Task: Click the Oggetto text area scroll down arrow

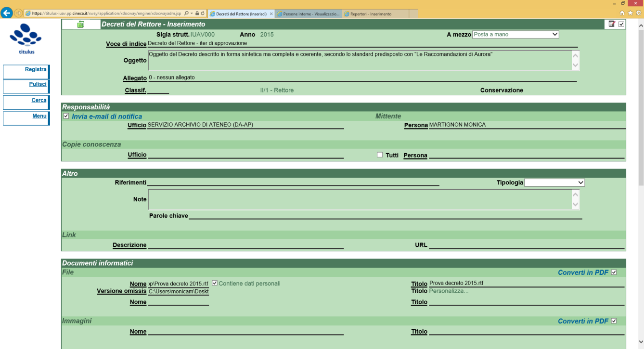Action: [x=575, y=66]
